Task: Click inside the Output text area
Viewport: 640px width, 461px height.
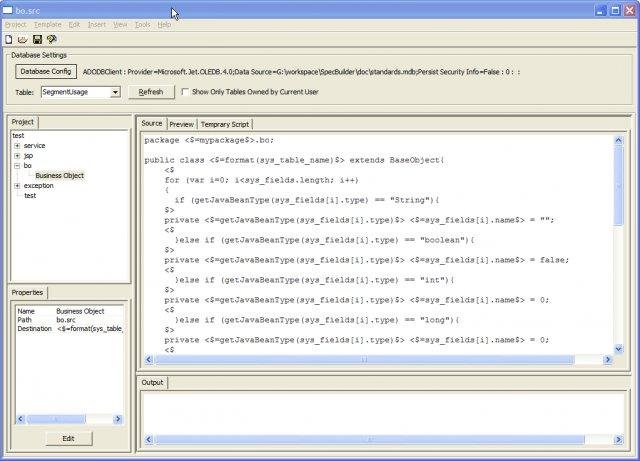Action: pyautogui.click(x=382, y=412)
